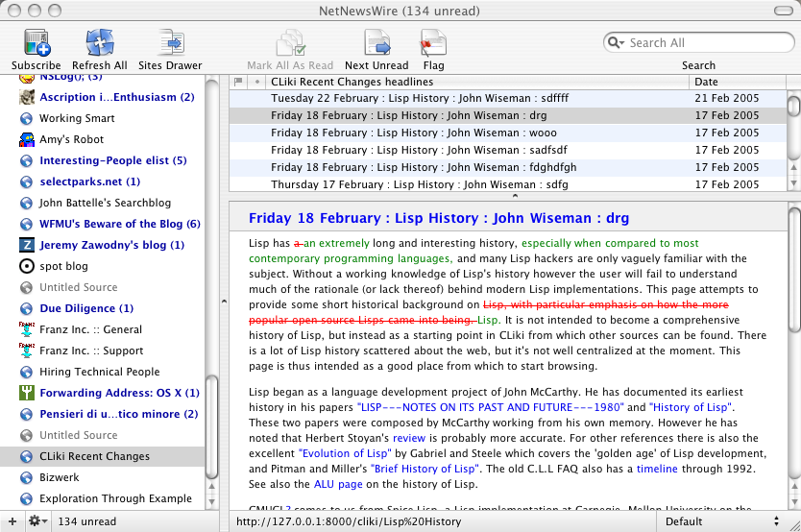Click article pane scroll down arrow
The height and width of the screenshot is (532, 801).
click(793, 502)
